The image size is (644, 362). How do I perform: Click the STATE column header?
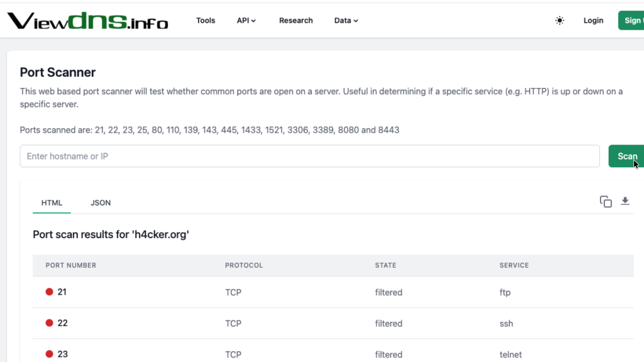(x=386, y=265)
